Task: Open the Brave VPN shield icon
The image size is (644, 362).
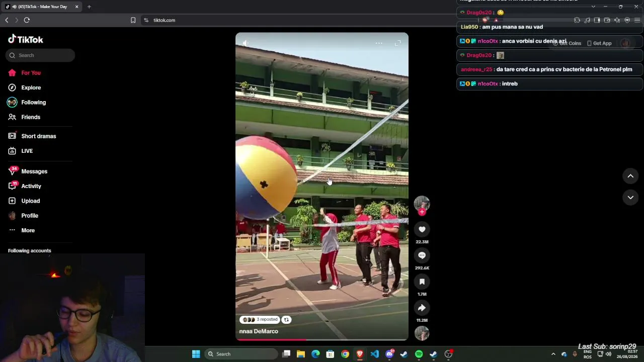Action: pos(627,20)
